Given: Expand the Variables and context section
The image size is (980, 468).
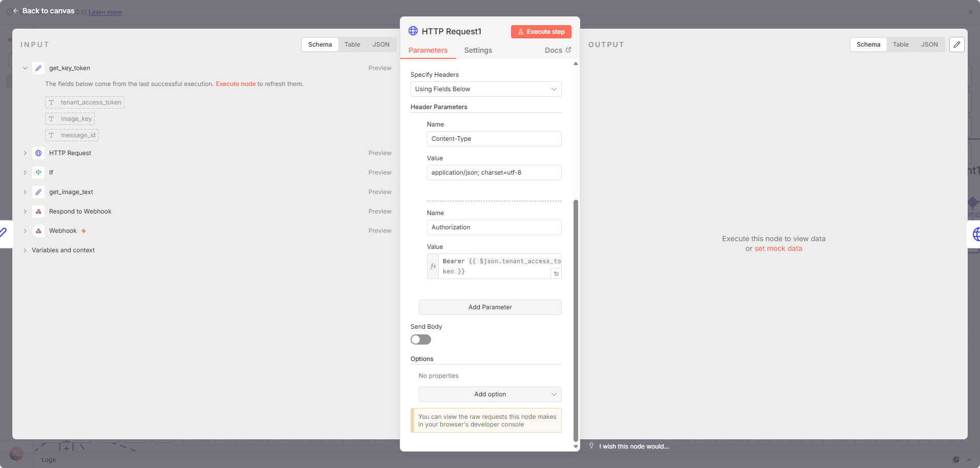Looking at the screenshot, I should coord(63,250).
